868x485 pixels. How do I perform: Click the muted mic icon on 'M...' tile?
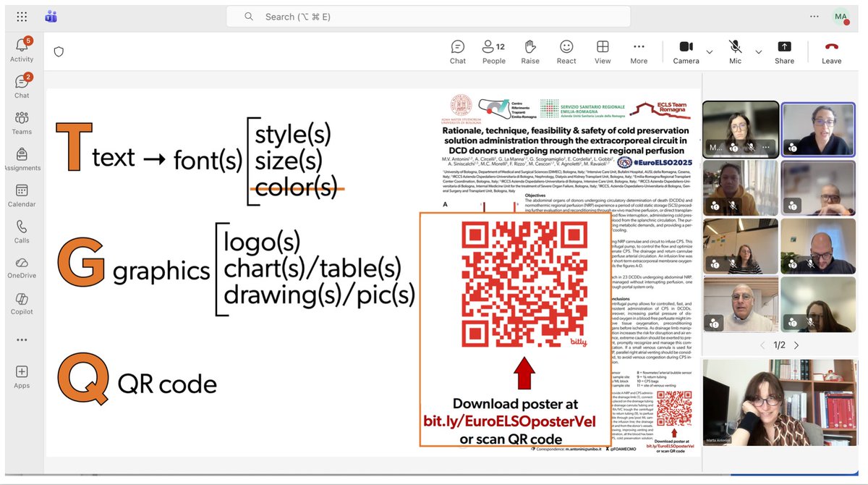click(750, 147)
